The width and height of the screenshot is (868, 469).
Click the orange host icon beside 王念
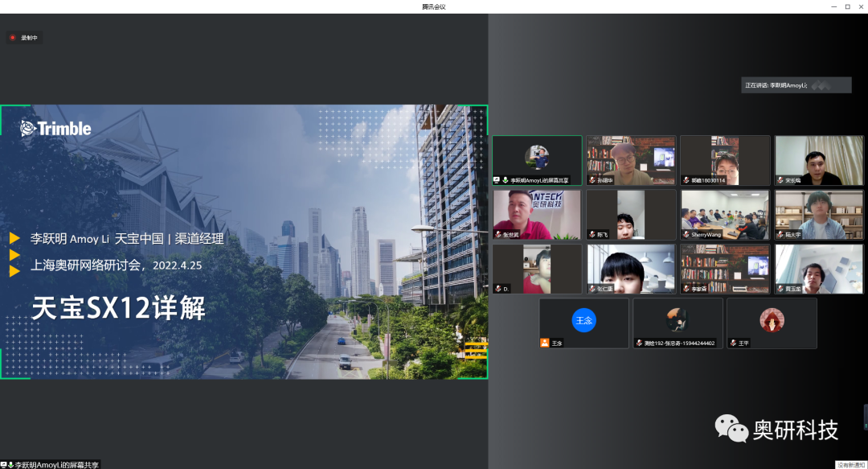pyautogui.click(x=545, y=344)
